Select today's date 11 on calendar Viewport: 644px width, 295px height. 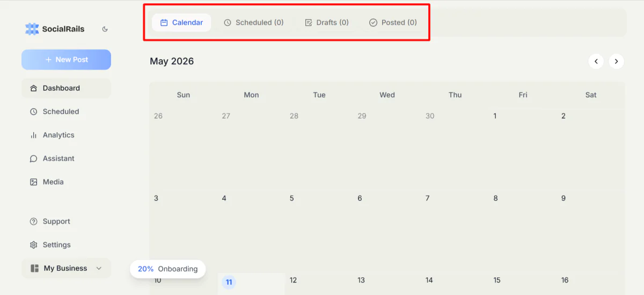point(229,282)
